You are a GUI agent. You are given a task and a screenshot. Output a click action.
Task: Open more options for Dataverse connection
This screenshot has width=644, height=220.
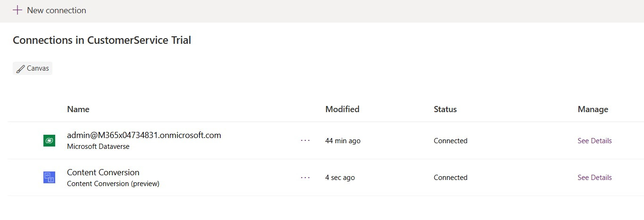(x=305, y=140)
